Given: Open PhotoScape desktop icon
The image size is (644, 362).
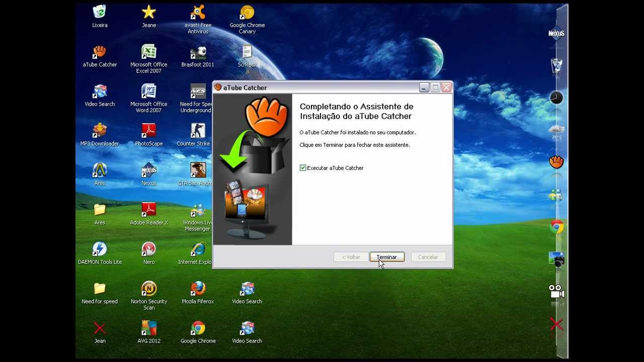Looking at the screenshot, I should click(148, 135).
